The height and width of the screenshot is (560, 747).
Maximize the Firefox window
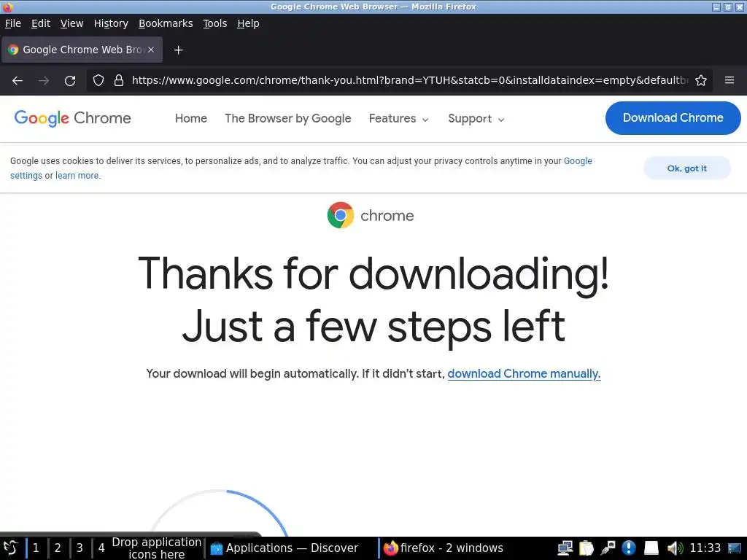(727, 7)
